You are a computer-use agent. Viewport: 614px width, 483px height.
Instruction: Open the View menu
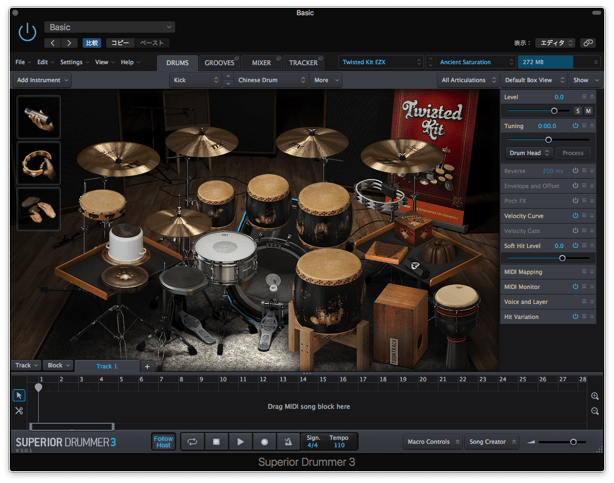coord(105,62)
